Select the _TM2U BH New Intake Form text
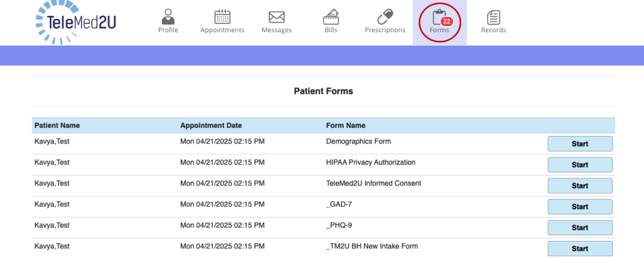Screen dimensions: 644x258 pyautogui.click(x=372, y=246)
